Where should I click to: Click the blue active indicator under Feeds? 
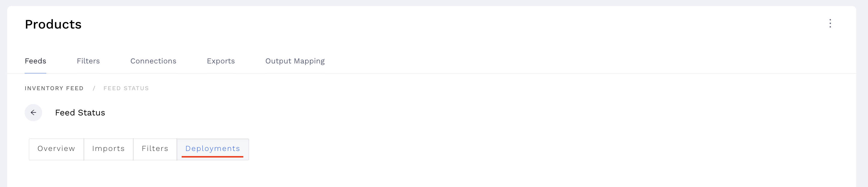click(35, 73)
